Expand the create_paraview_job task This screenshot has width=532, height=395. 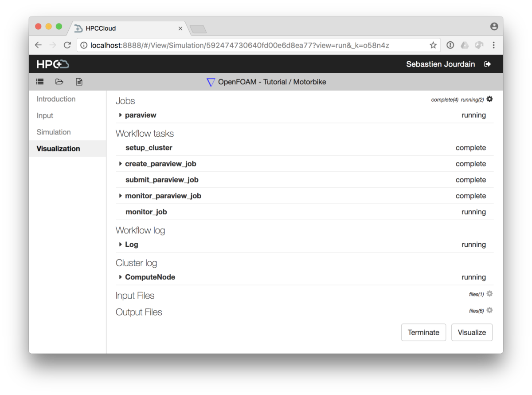[x=121, y=164]
